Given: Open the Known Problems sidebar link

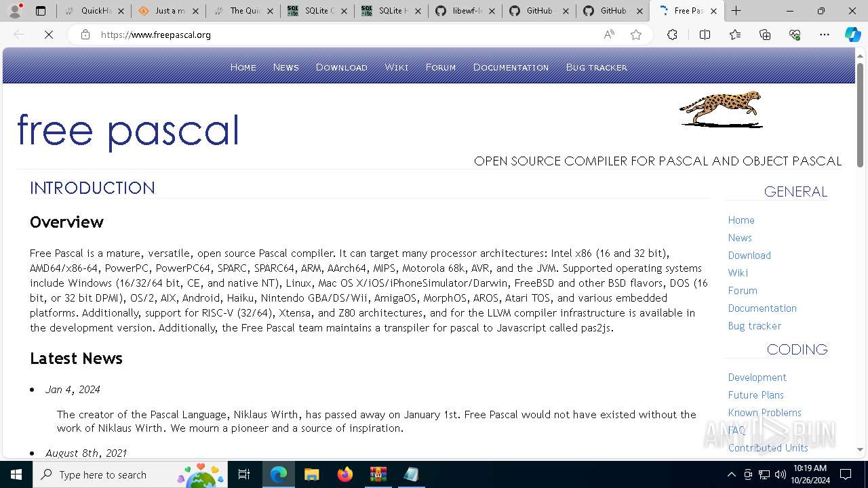Looking at the screenshot, I should click(x=765, y=413).
